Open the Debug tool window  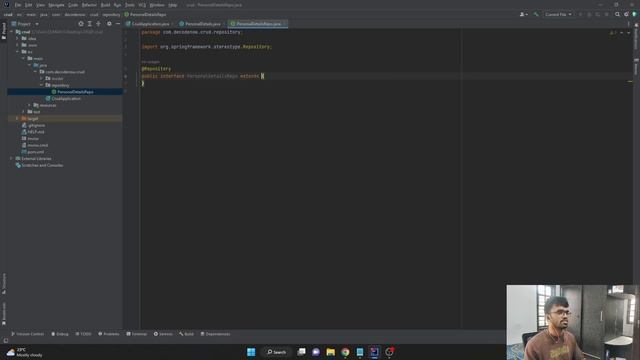pyautogui.click(x=60, y=334)
